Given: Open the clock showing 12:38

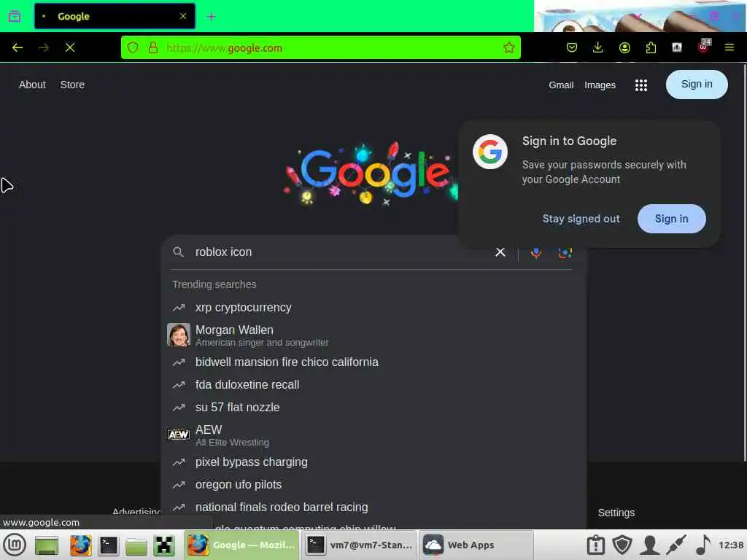Looking at the screenshot, I should (731, 545).
